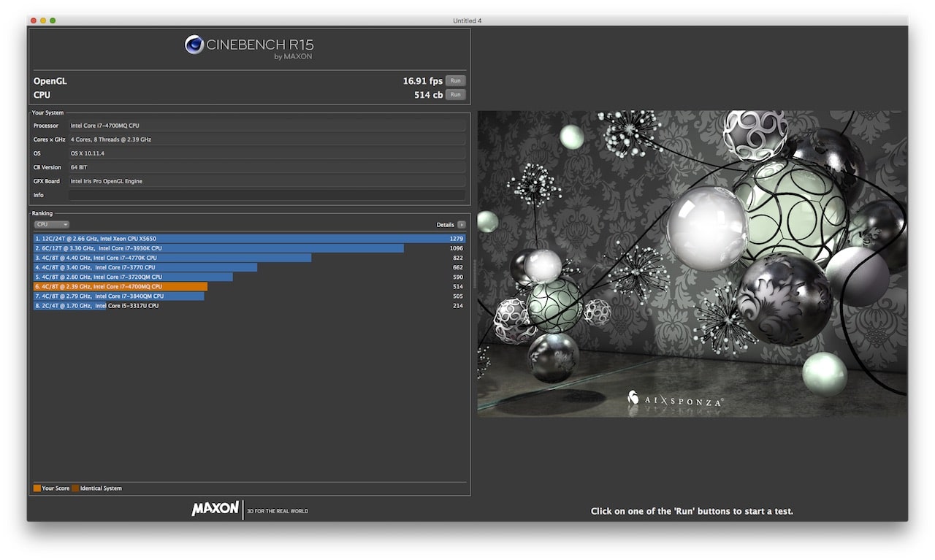
Task: Select ranking row Intel Xeon CPU X5650
Action: coord(249,239)
